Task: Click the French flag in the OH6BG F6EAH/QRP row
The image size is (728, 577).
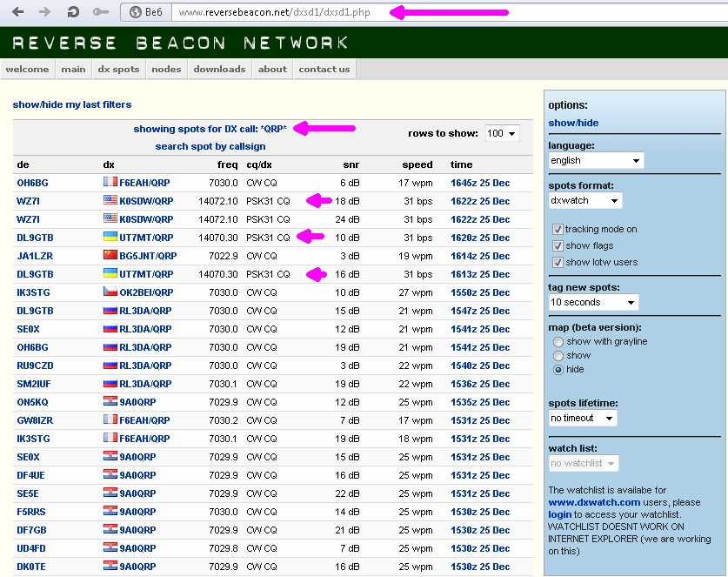Action: coord(110,182)
